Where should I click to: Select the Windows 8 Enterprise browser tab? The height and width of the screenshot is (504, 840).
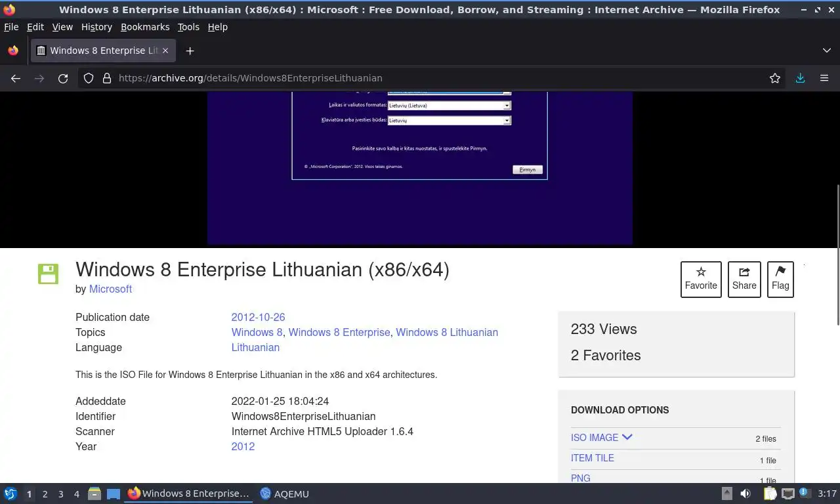tap(103, 51)
